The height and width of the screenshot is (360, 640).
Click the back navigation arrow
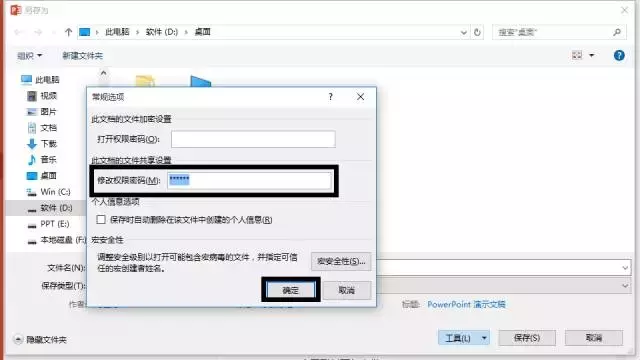(18, 32)
